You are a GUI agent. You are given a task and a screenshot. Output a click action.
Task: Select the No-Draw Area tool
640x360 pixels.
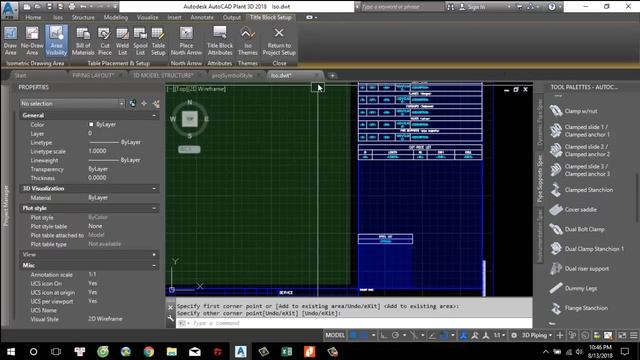coord(32,41)
